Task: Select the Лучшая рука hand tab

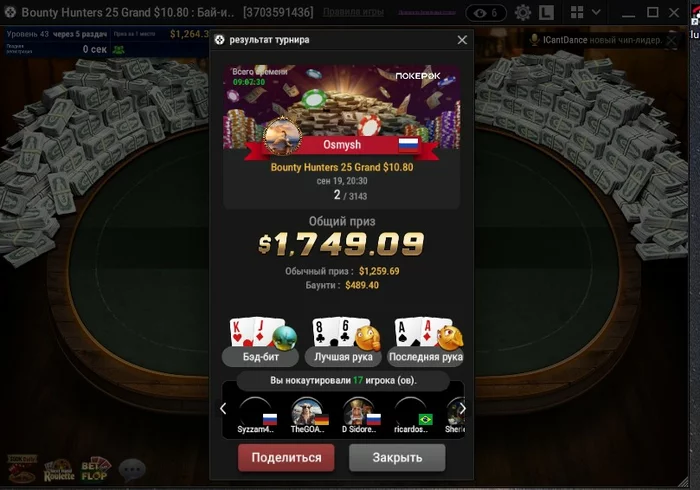Action: point(343,357)
